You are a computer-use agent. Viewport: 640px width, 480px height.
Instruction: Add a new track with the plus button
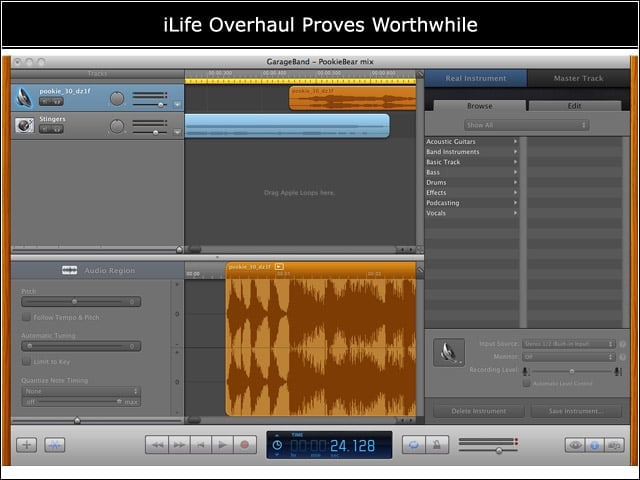tap(27, 445)
